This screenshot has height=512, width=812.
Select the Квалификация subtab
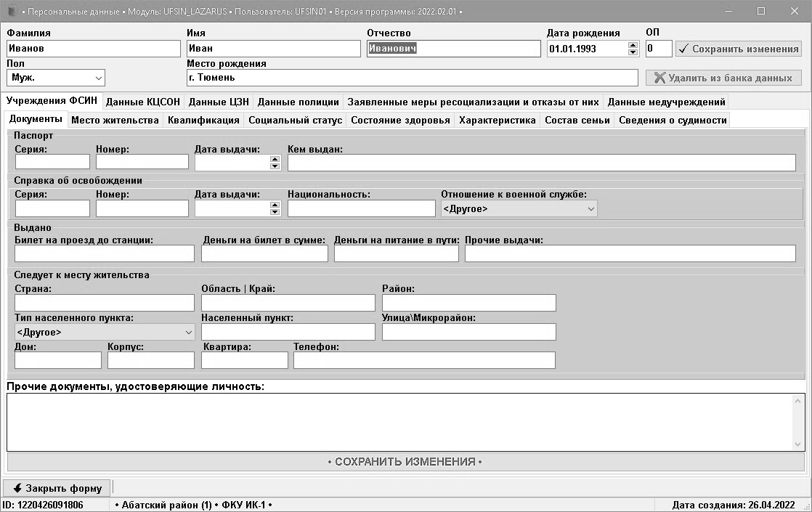pos(203,120)
